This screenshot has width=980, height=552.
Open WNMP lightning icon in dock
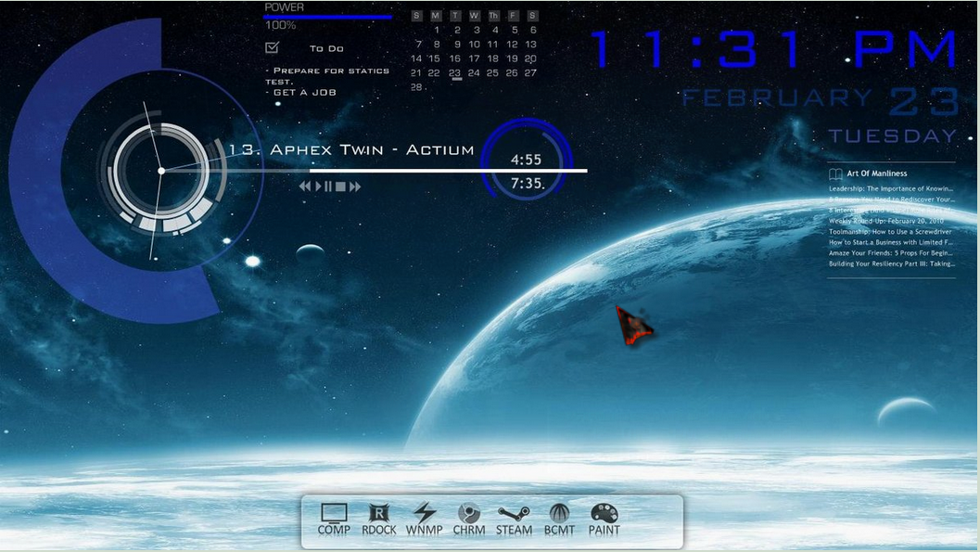[425, 519]
